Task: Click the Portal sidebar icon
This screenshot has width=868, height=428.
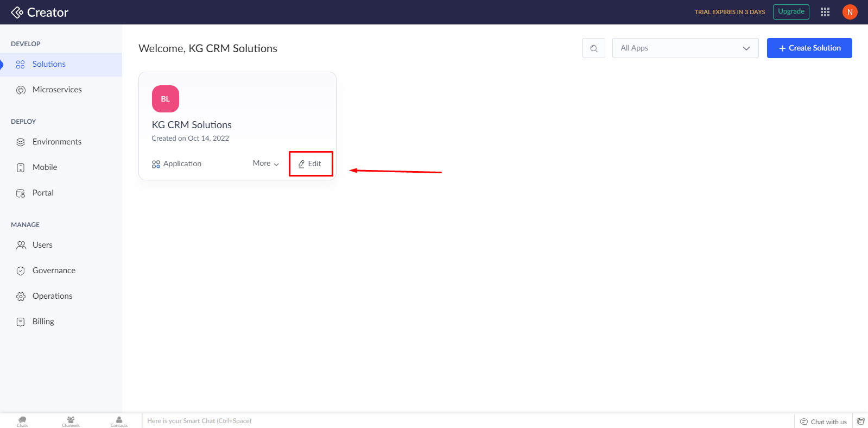Action: click(21, 193)
